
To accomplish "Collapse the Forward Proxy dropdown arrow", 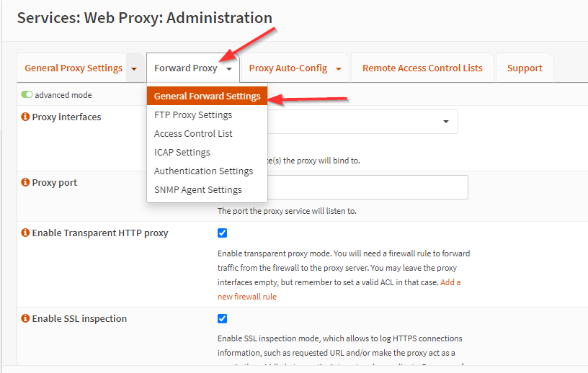I will pyautogui.click(x=229, y=68).
